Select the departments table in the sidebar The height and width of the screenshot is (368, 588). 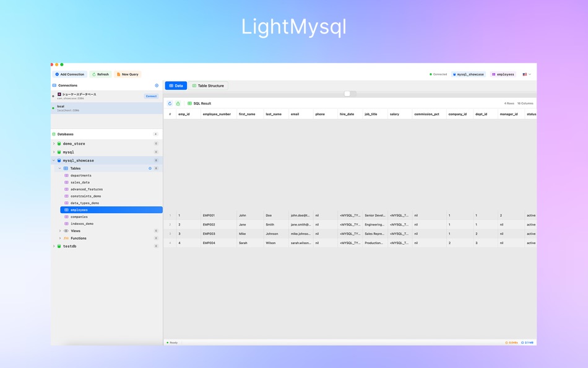(x=80, y=175)
